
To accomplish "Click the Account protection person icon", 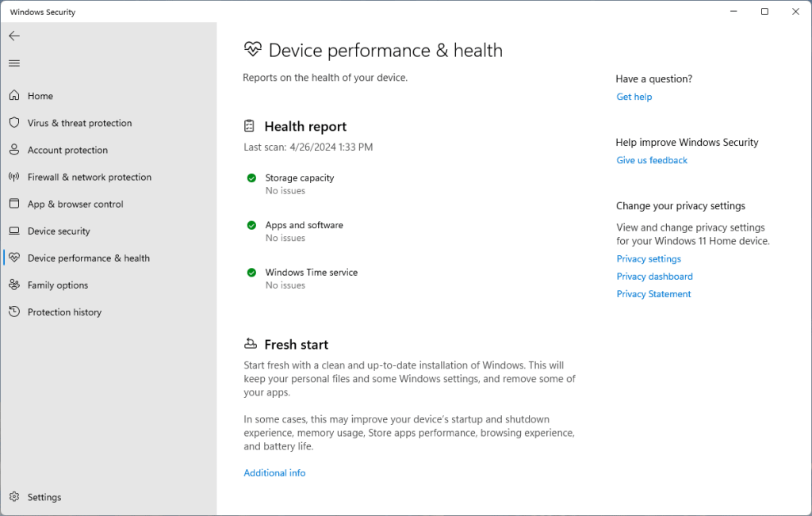I will click(x=14, y=150).
